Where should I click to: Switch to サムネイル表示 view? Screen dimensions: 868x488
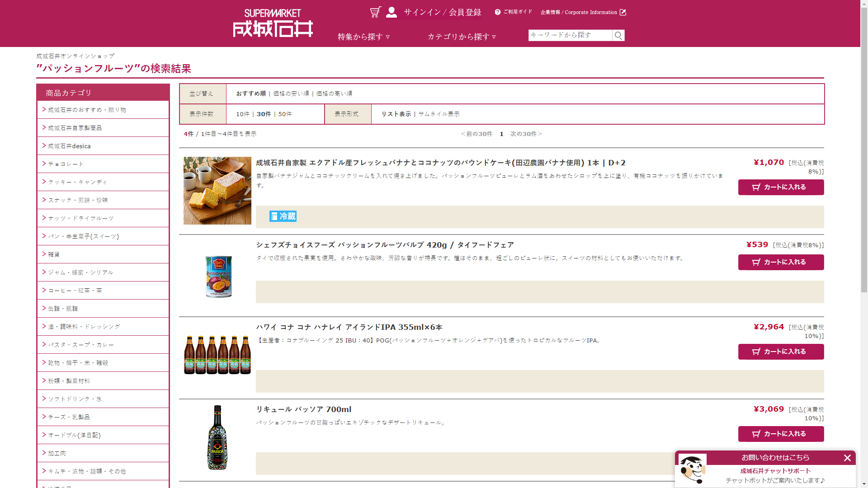pos(439,114)
